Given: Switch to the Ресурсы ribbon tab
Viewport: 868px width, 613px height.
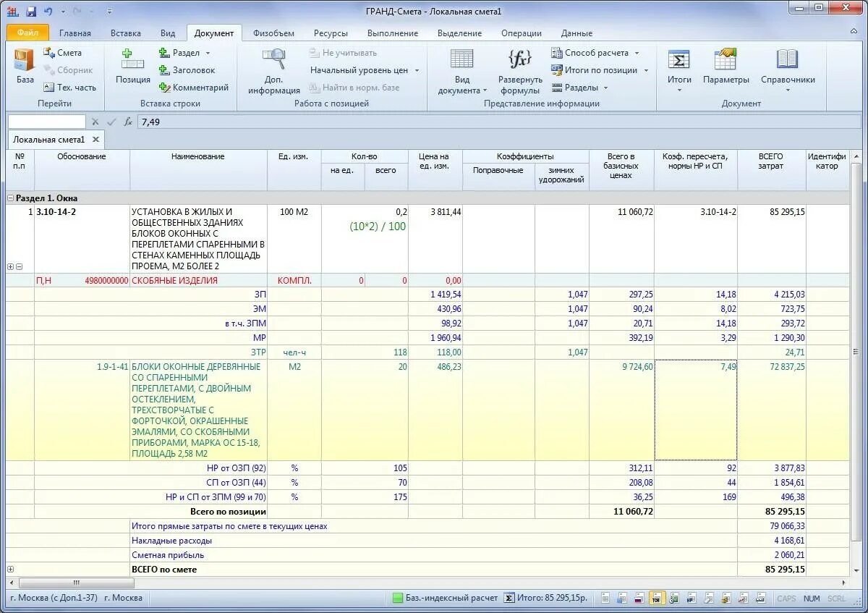Looking at the screenshot, I should tap(331, 33).
